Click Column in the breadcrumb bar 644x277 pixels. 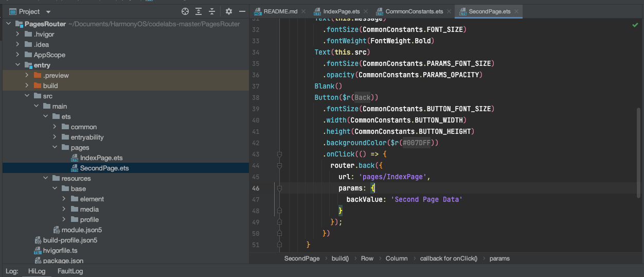397,258
